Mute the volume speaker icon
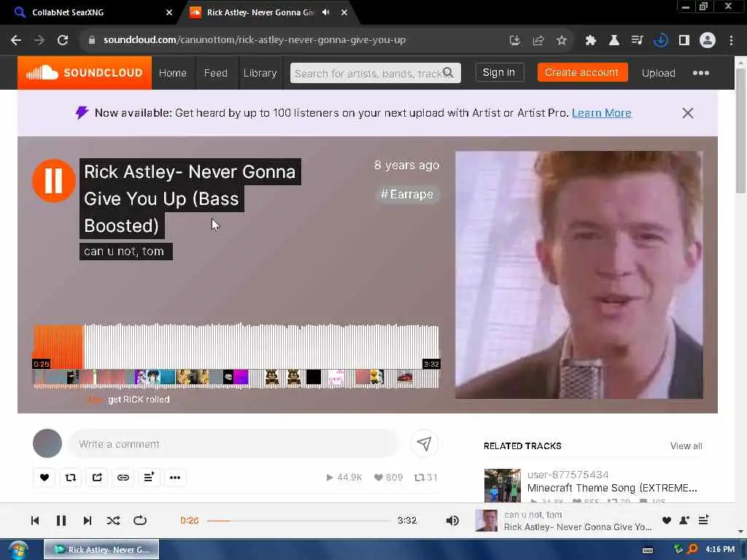Screen dimensions: 747x560 click(452, 521)
